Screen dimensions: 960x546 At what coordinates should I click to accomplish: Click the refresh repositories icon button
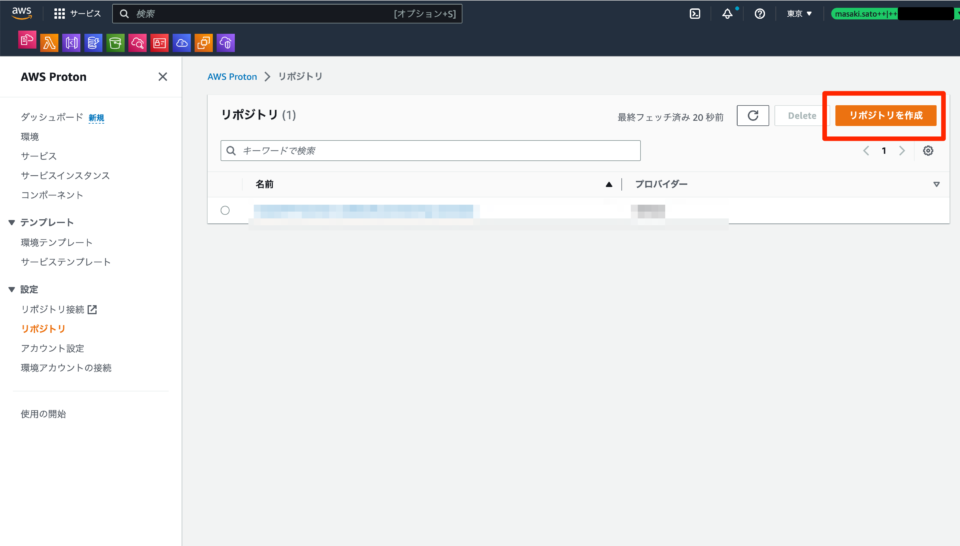point(752,115)
